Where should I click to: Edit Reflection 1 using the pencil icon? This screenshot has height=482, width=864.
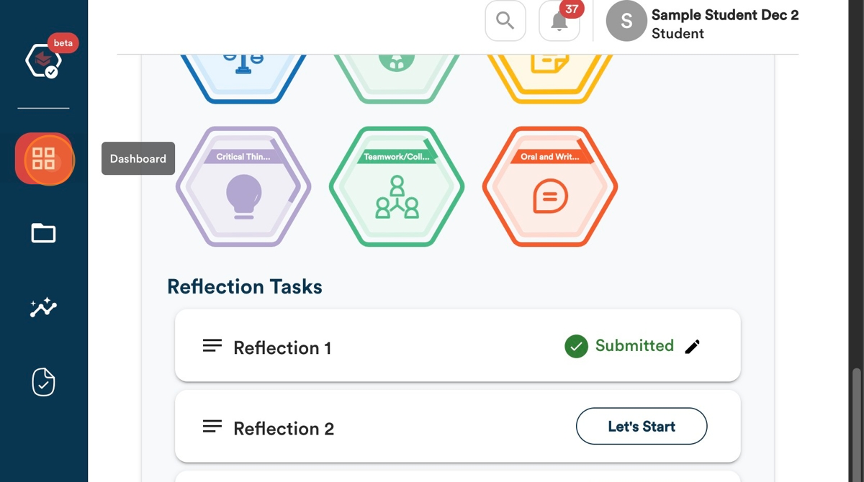pyautogui.click(x=693, y=346)
